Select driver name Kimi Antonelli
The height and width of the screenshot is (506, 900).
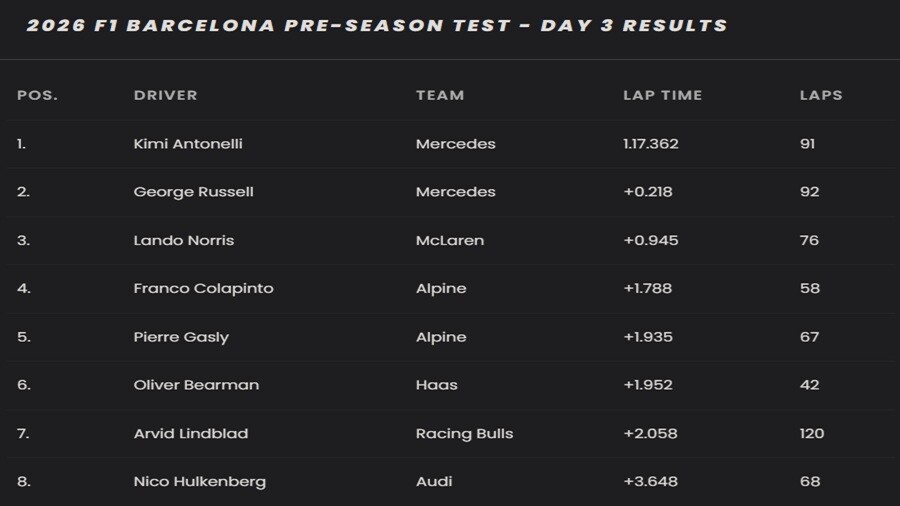tap(188, 144)
